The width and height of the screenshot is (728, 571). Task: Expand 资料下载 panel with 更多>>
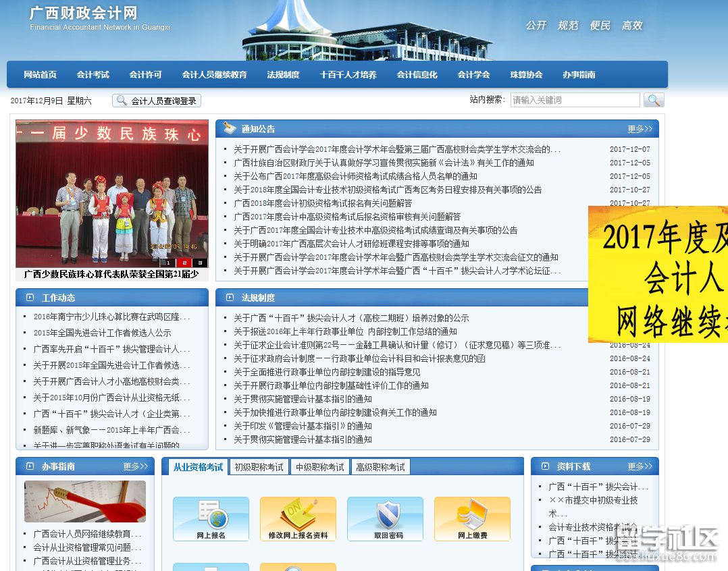(x=640, y=466)
